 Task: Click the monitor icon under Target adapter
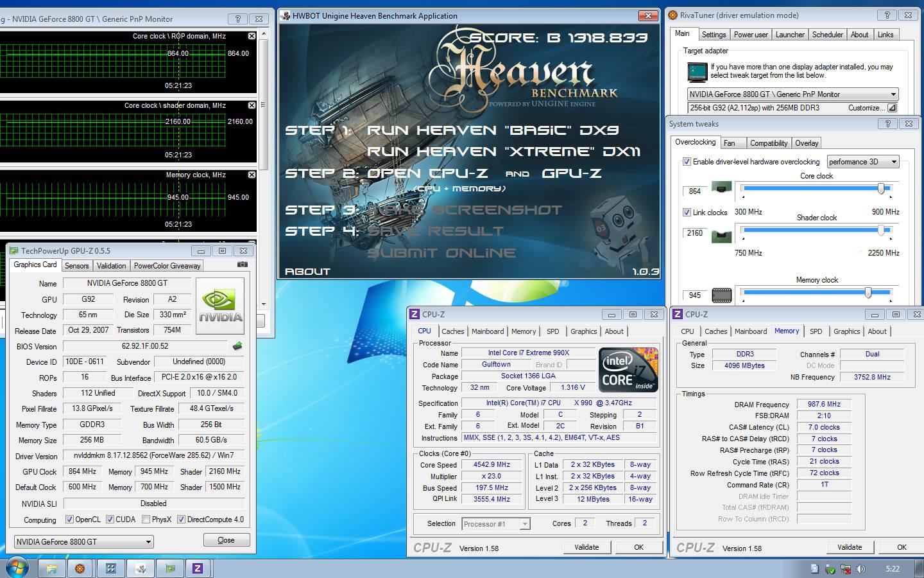pyautogui.click(x=697, y=72)
